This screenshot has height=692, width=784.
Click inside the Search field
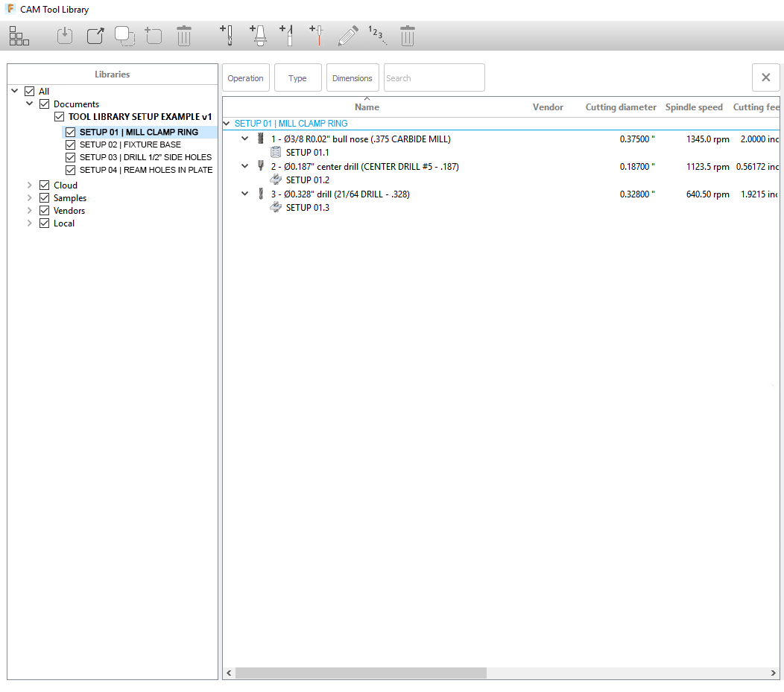click(x=434, y=77)
